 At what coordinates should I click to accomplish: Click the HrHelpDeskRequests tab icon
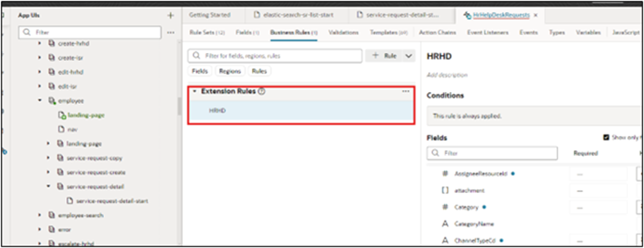pyautogui.click(x=467, y=15)
